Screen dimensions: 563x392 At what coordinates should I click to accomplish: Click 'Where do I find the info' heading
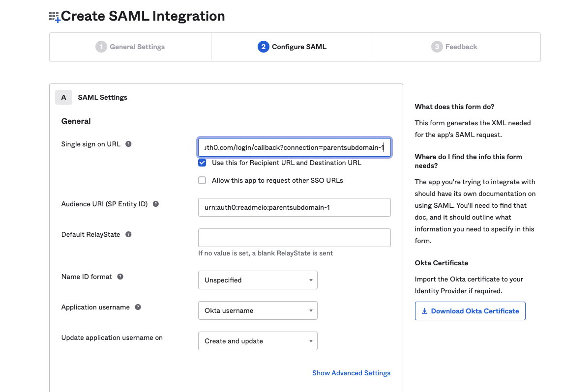click(x=468, y=161)
